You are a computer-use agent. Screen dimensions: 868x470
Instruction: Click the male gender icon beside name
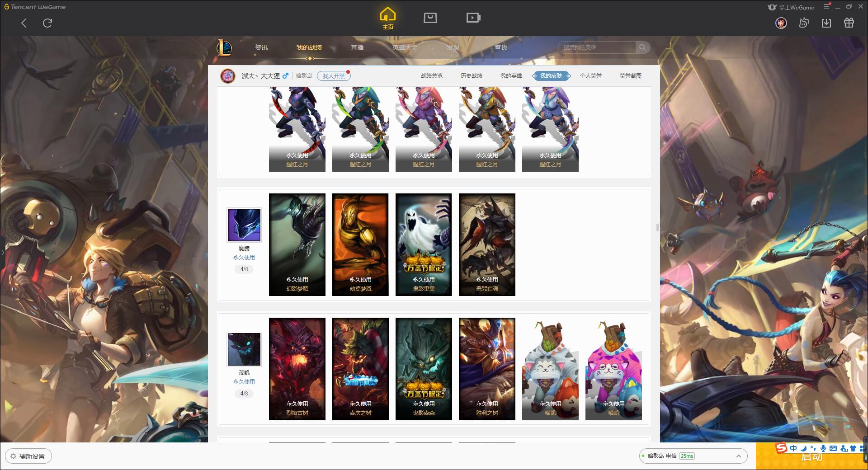[x=285, y=76]
